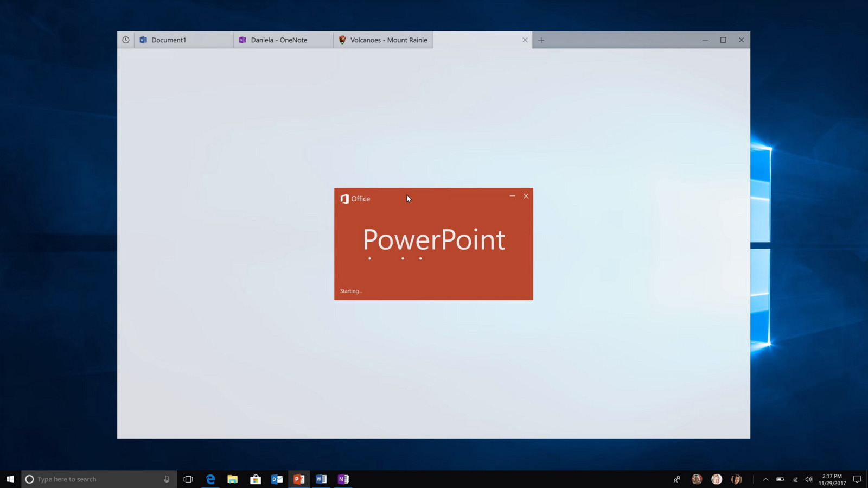
Task: Click the shield icon on Volcanoes tab
Action: (342, 40)
